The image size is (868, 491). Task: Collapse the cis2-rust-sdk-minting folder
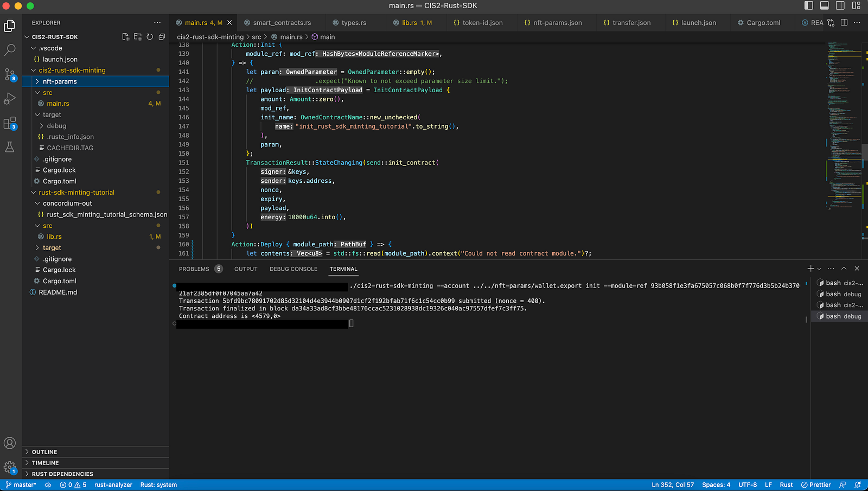(95, 70)
